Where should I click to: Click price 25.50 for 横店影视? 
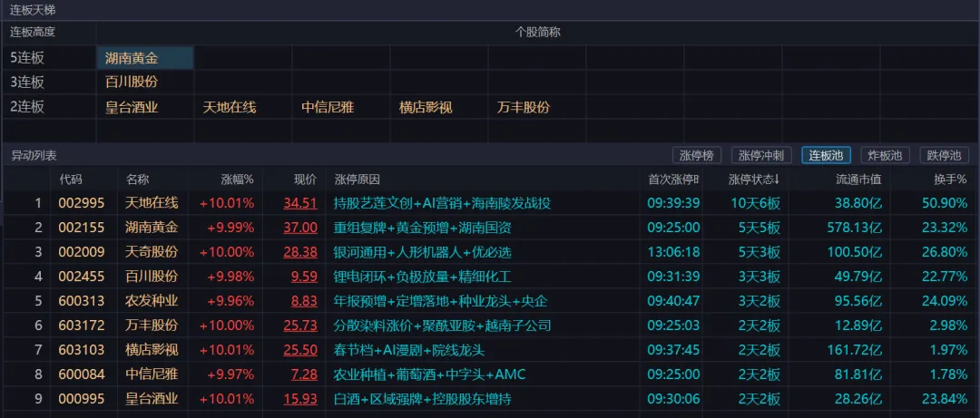300,349
